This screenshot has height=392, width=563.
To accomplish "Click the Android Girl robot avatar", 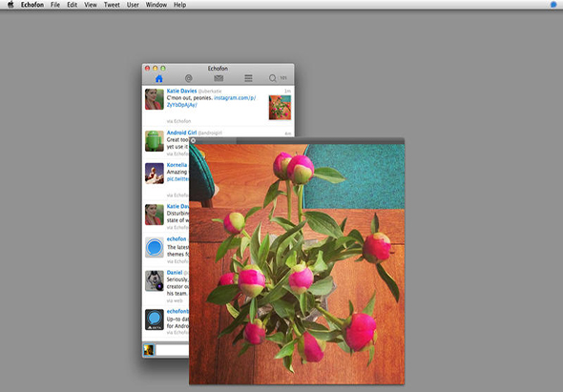I will (155, 141).
